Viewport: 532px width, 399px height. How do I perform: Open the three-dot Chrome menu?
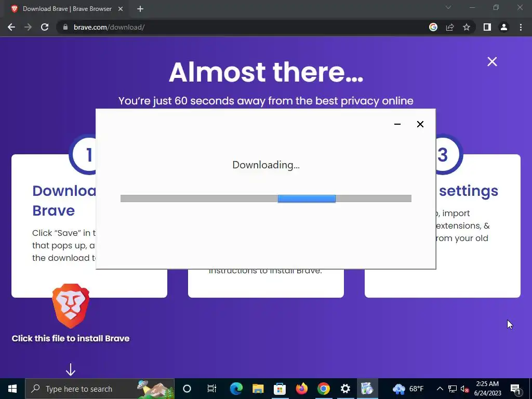point(521,27)
